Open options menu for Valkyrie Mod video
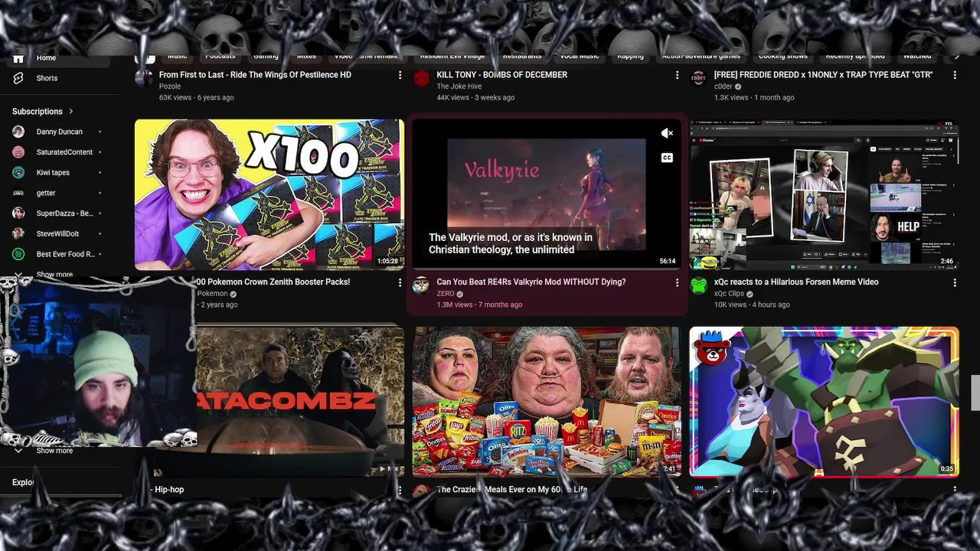Viewport: 980px width, 551px height. (677, 282)
